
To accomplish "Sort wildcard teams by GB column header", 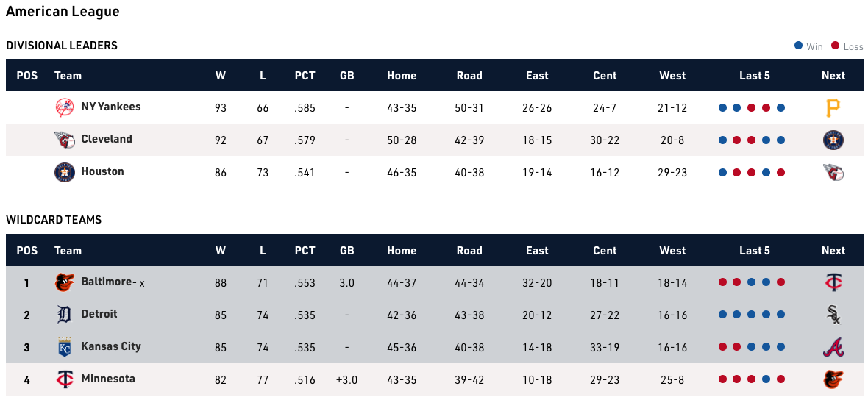I will [346, 251].
